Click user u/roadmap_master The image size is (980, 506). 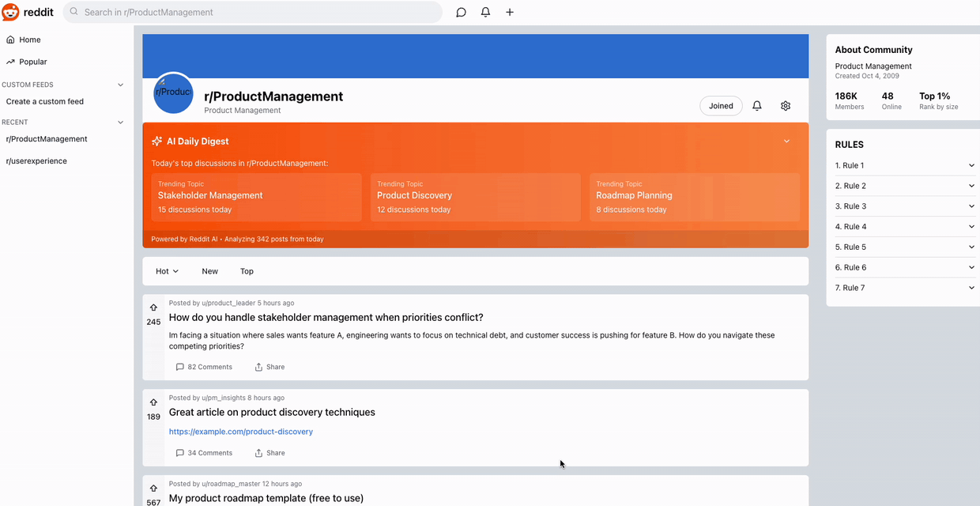coord(231,484)
